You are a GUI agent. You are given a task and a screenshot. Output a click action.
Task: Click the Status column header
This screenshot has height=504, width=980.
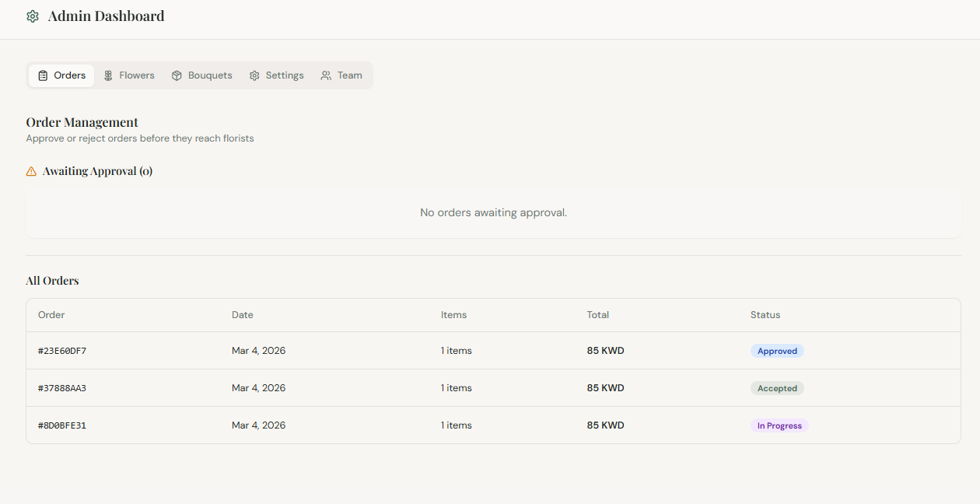tap(765, 315)
